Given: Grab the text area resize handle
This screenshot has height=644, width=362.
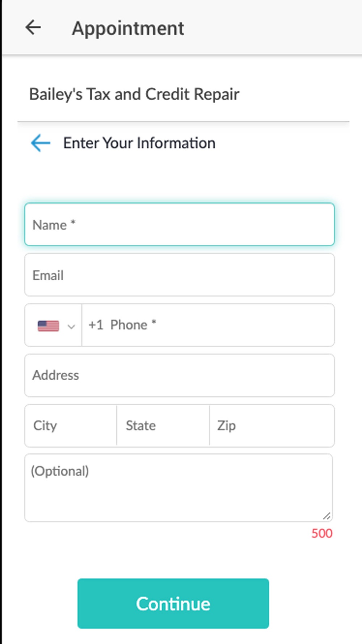Looking at the screenshot, I should click(327, 516).
